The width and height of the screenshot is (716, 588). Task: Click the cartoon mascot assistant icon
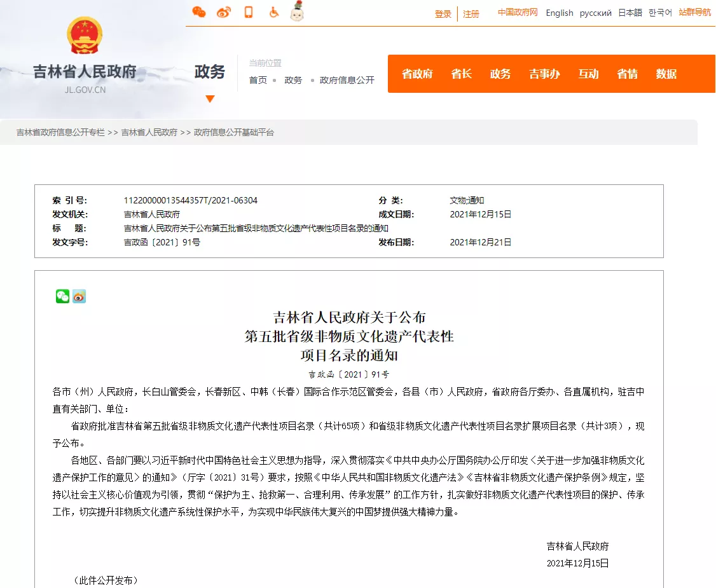pyautogui.click(x=297, y=11)
